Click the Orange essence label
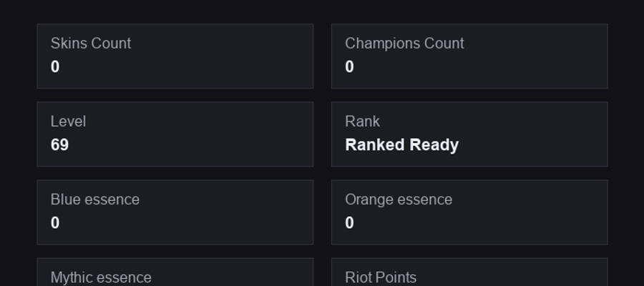The image size is (644, 286). 399,199
